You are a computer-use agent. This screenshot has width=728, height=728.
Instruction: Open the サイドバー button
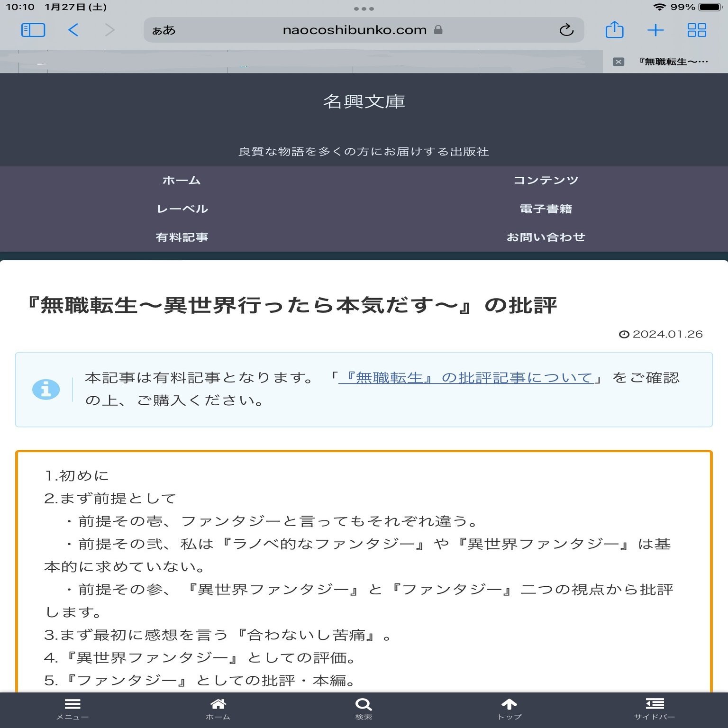tap(655, 709)
